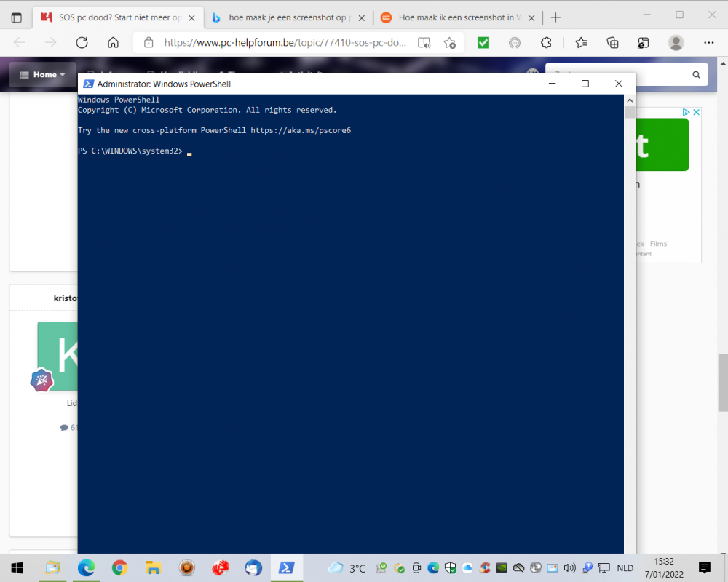The height and width of the screenshot is (582, 728).
Task: Open the tab actions menu icon in Edge
Action: tap(16, 17)
